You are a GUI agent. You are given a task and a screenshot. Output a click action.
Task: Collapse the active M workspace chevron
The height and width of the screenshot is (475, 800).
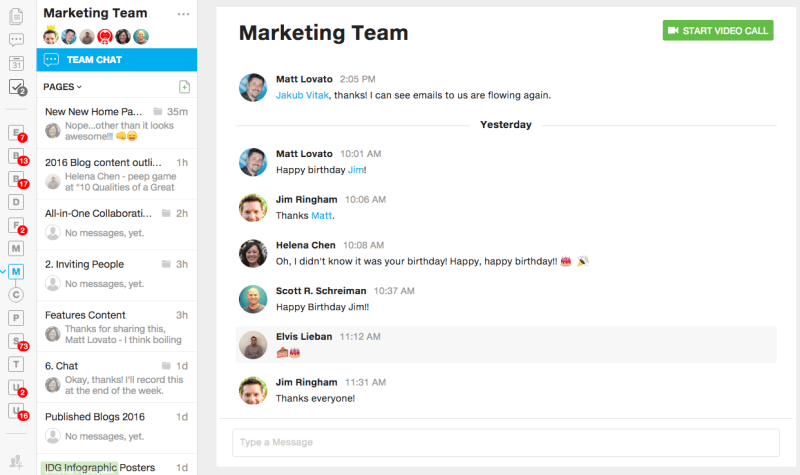[4, 271]
